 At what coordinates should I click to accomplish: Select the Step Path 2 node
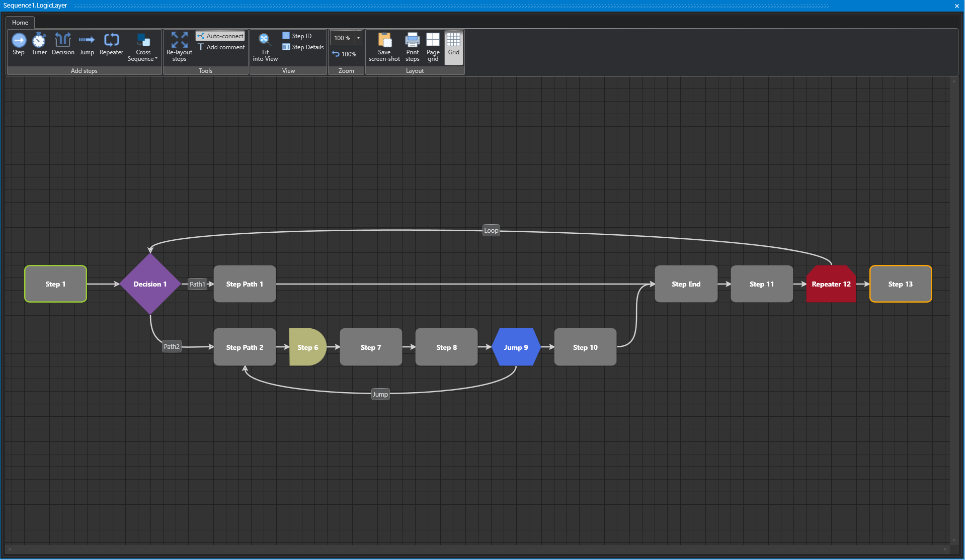(245, 347)
